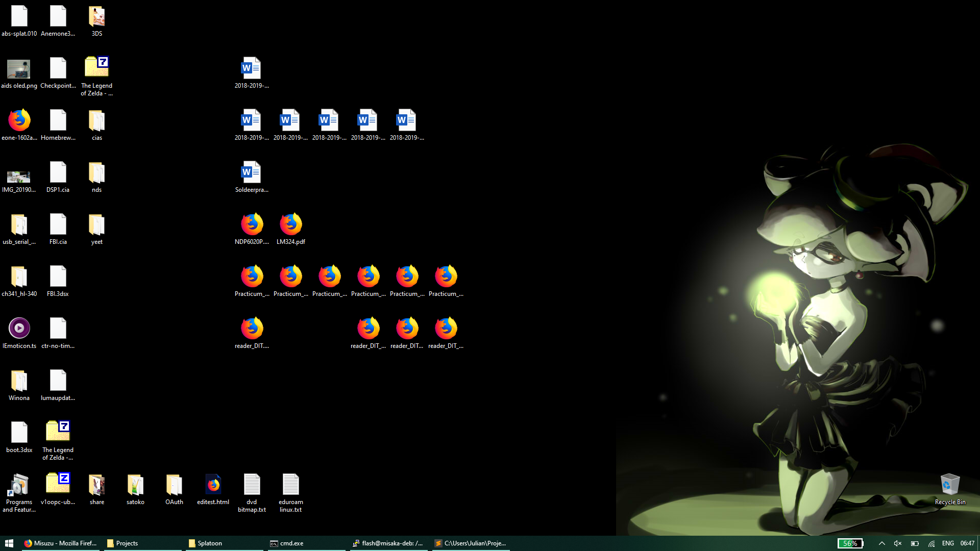Select the FBI.3dsx file
The image size is (980, 551).
point(58,282)
